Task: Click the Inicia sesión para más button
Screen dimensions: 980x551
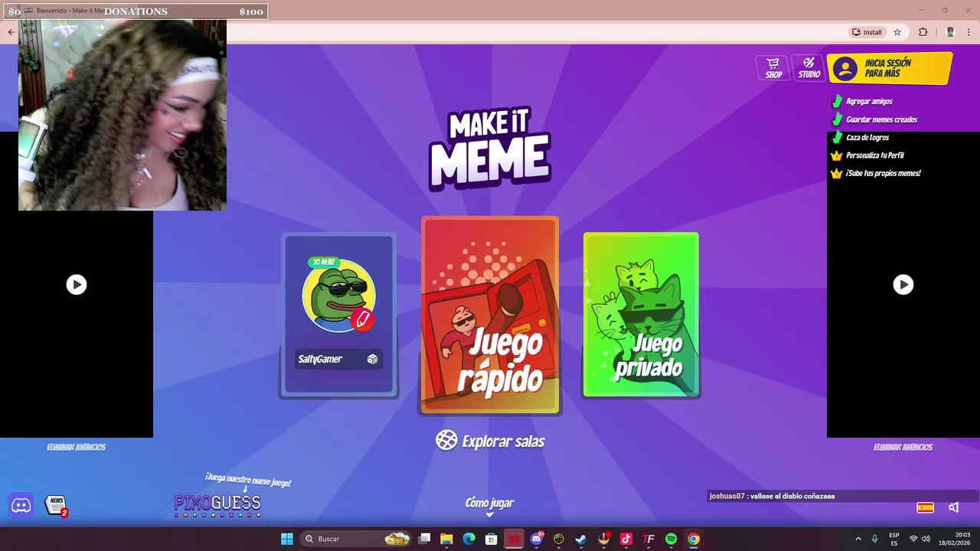Action: pyautogui.click(x=890, y=68)
